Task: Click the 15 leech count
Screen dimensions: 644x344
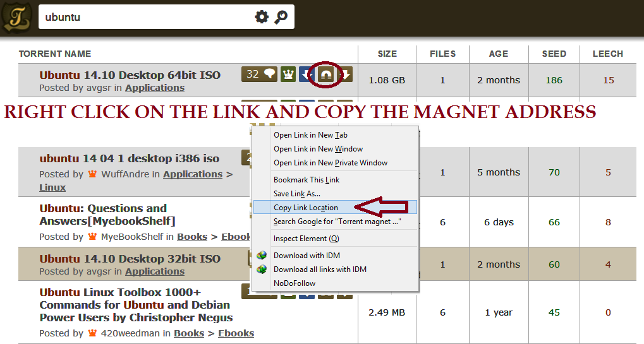Action: [608, 80]
